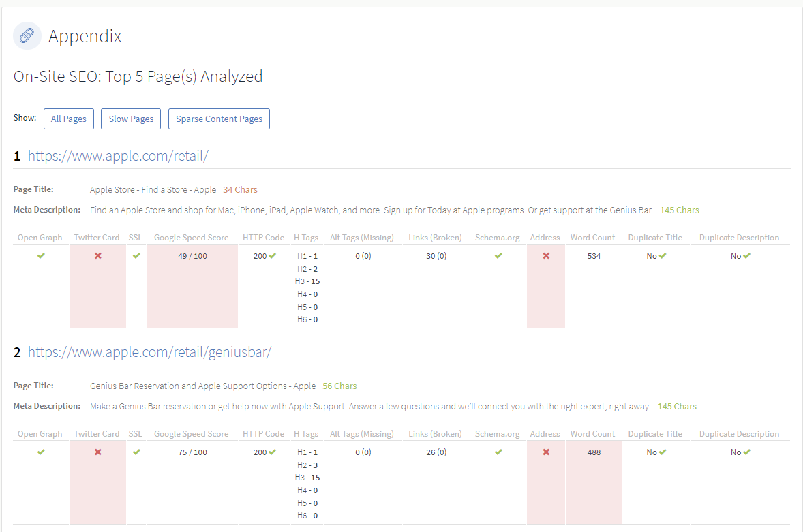Click the 34 Chars title length
803x532 pixels.
pyautogui.click(x=240, y=190)
